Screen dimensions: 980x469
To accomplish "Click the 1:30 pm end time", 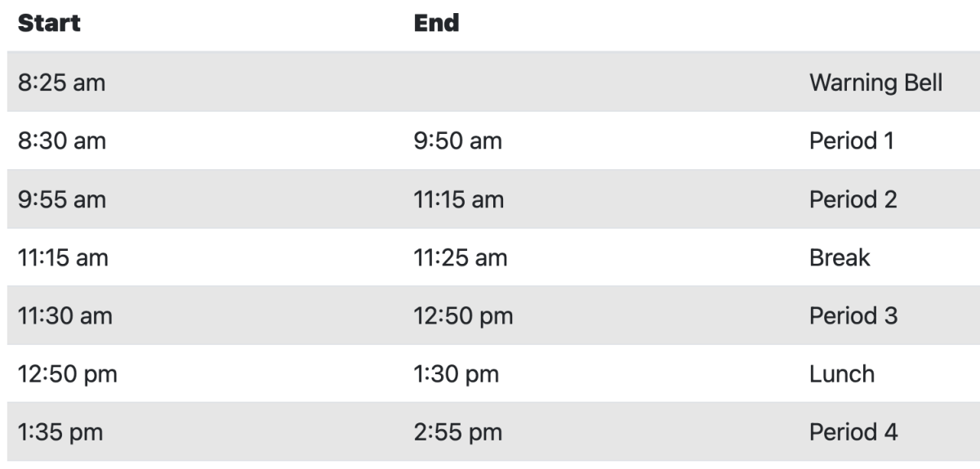I will click(456, 374).
